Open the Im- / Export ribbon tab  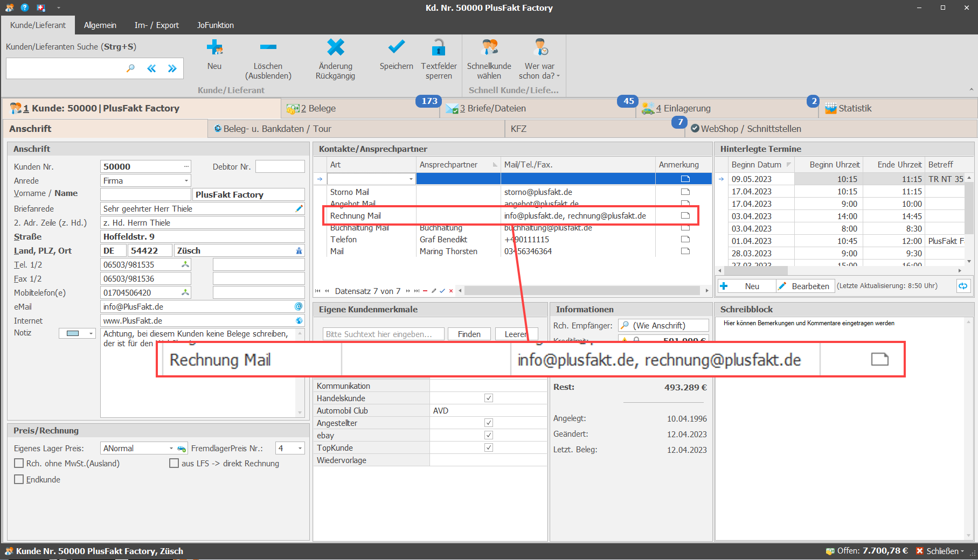tap(157, 25)
